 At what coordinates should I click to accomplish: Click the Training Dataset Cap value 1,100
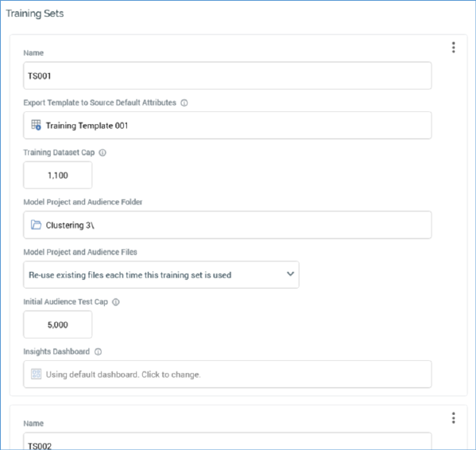click(58, 175)
